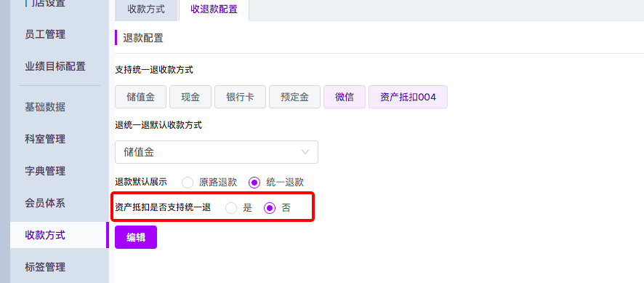
Task: Click the 资产抵扣是否支持统一退 label
Action: point(163,208)
